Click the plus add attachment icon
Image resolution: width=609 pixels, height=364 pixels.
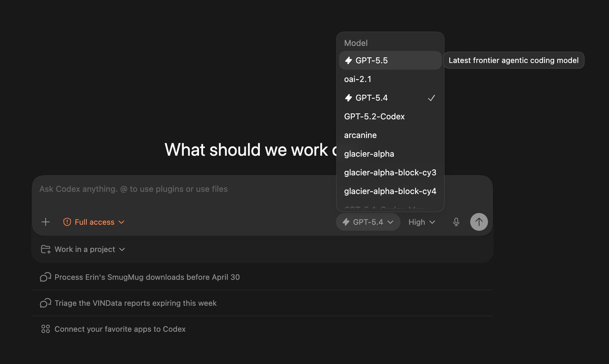[46, 222]
